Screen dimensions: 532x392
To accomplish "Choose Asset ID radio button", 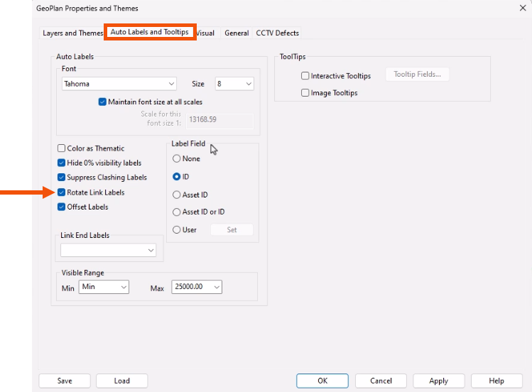I will (176, 195).
